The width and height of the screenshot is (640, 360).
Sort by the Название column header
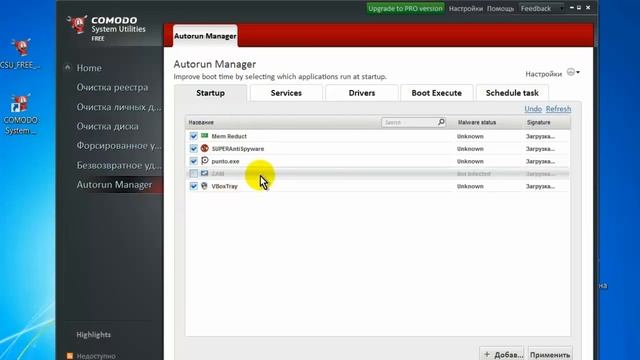(x=201, y=122)
